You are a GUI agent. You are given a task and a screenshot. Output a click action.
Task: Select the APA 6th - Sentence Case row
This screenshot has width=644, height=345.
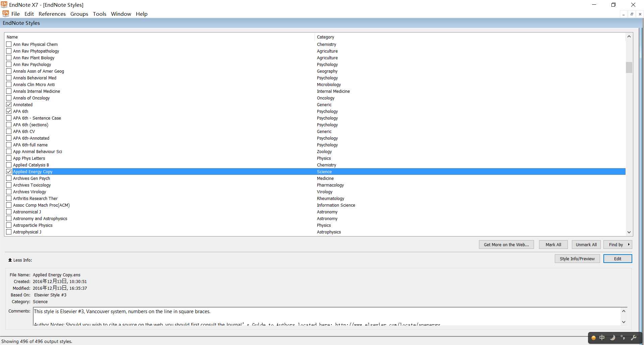pos(315,118)
